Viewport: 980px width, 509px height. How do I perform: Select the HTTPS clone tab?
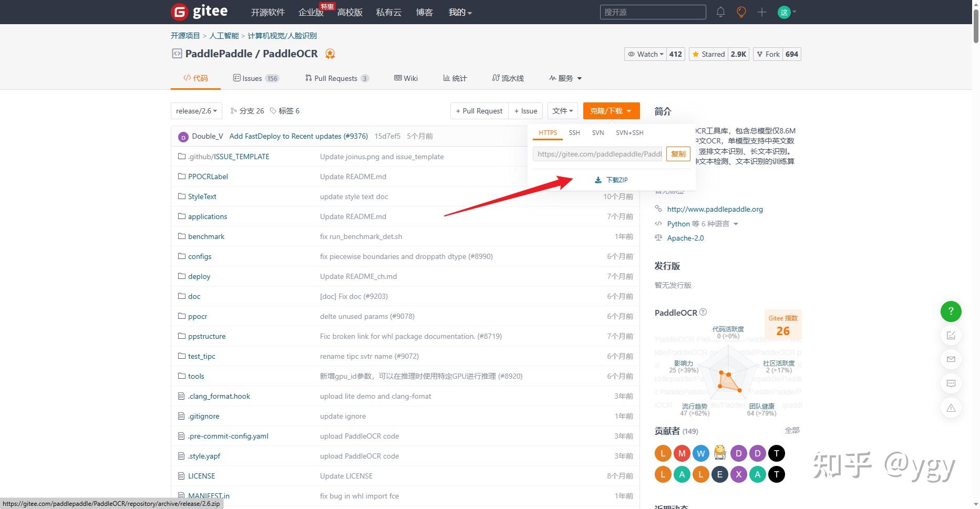tap(548, 133)
